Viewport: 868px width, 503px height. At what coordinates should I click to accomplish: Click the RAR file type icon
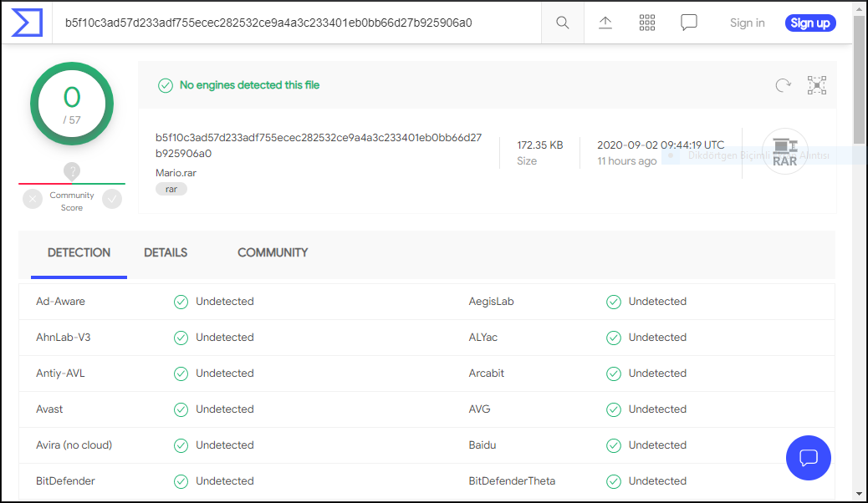click(x=784, y=151)
